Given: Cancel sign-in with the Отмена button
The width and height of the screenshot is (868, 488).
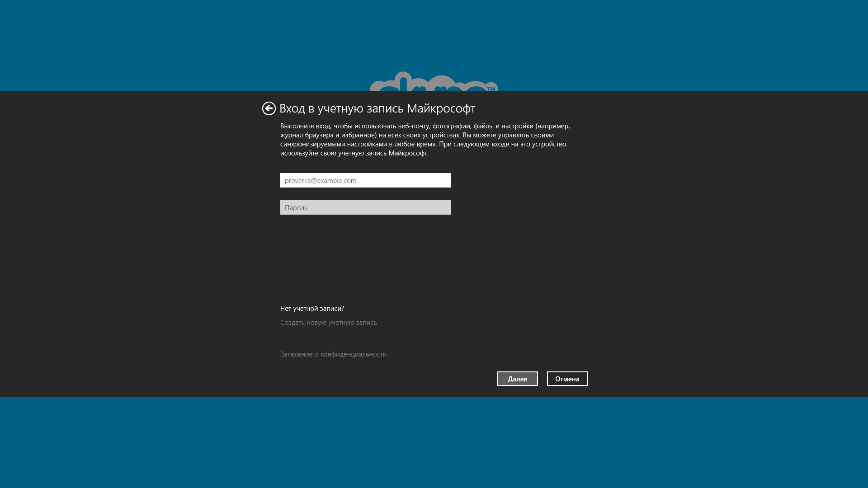Looking at the screenshot, I should [x=567, y=379].
